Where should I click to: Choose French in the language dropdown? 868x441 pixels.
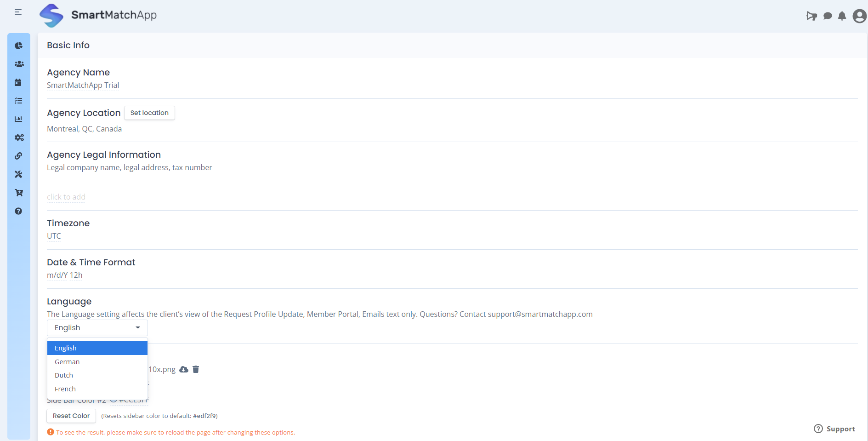point(65,389)
